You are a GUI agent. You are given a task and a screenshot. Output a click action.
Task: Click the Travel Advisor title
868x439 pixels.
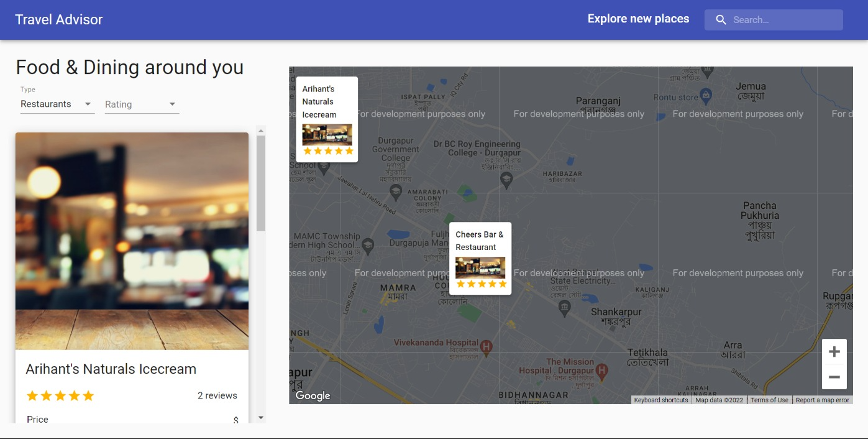pos(59,20)
